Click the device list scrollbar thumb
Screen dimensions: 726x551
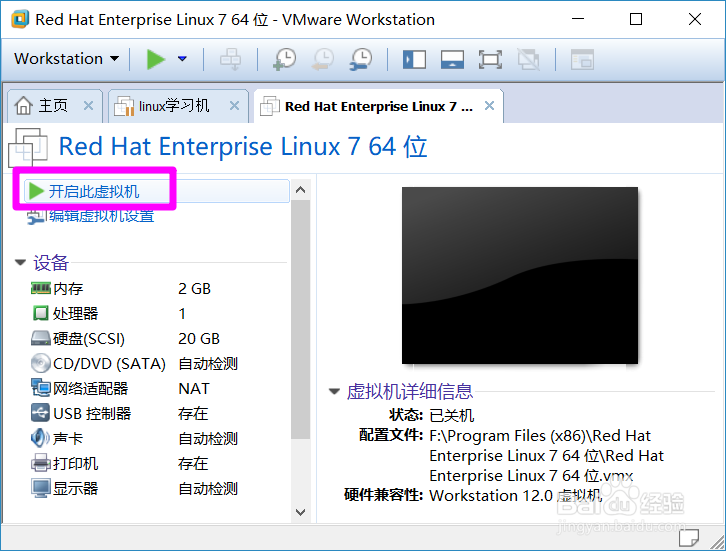coord(300,319)
